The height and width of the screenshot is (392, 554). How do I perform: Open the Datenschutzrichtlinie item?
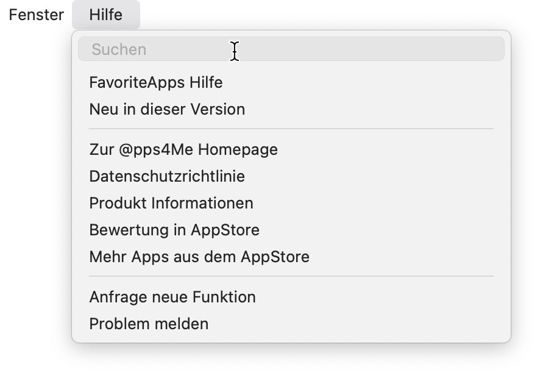(291, 176)
